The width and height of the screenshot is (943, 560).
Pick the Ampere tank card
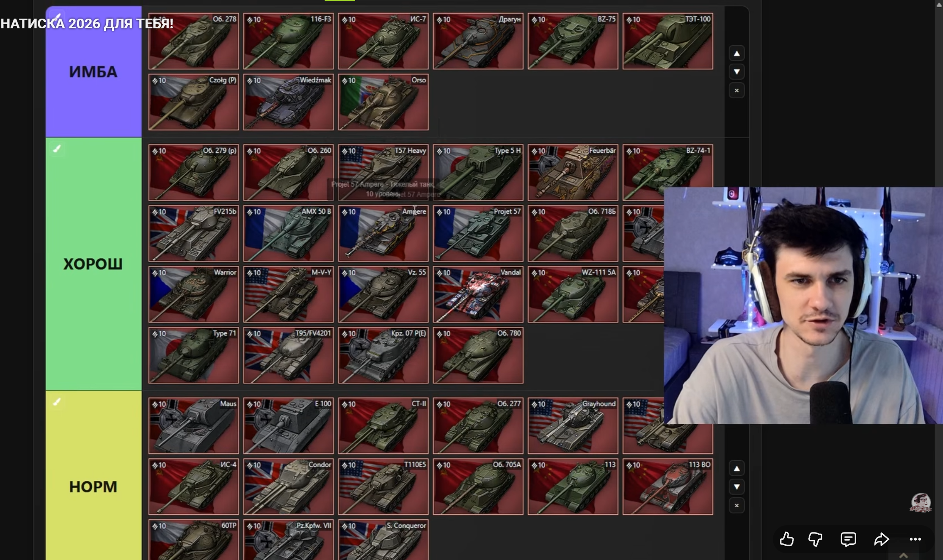click(x=383, y=233)
